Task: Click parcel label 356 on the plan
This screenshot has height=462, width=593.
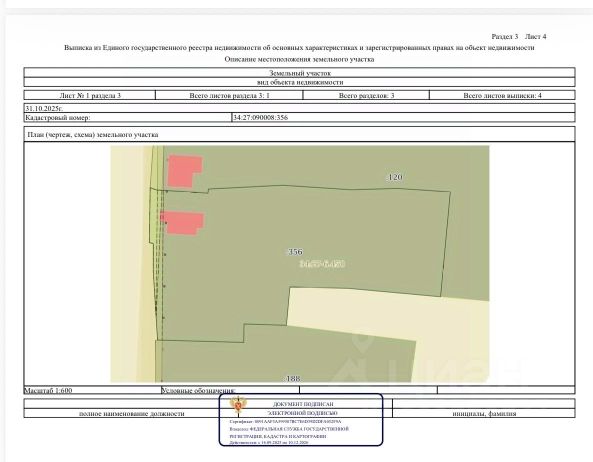Action: tap(295, 252)
